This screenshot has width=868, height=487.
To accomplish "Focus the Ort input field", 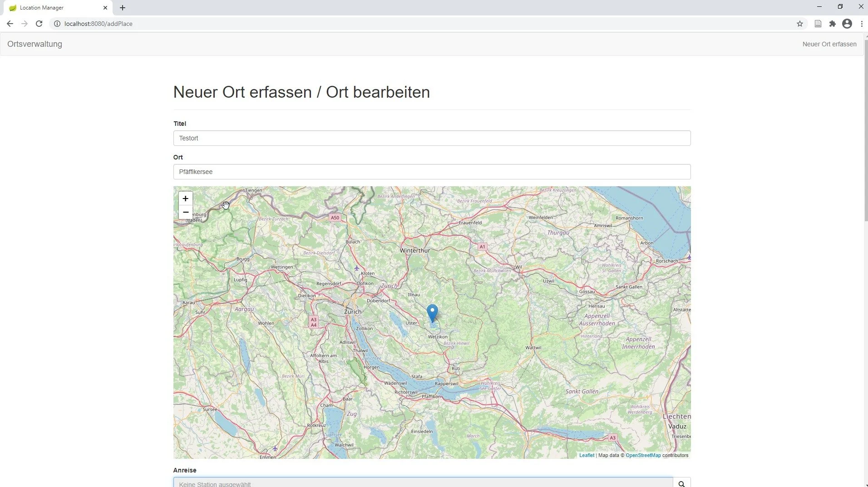I will pos(432,172).
